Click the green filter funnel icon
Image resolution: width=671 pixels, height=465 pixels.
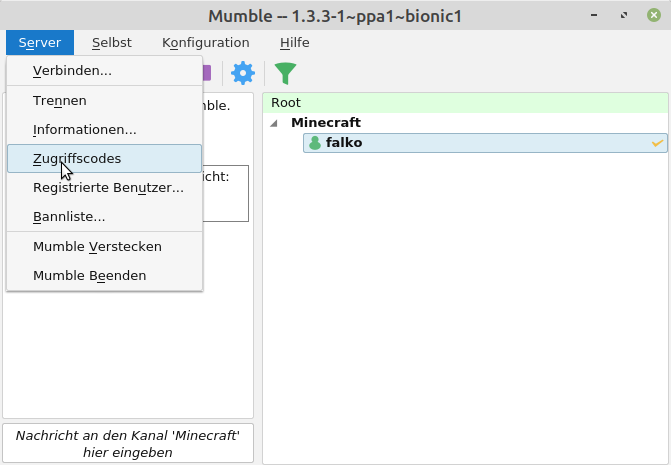tap(286, 73)
